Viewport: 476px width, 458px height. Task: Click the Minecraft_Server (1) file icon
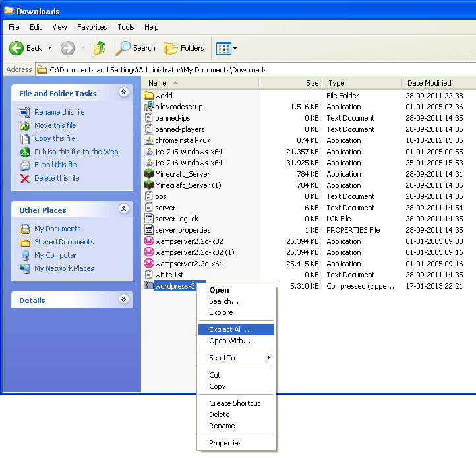(149, 185)
